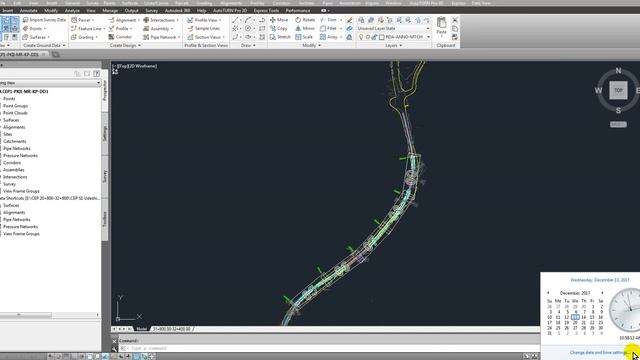Click the Copy tool in Modify panel
The image size is (640, 360).
(x=279, y=28)
